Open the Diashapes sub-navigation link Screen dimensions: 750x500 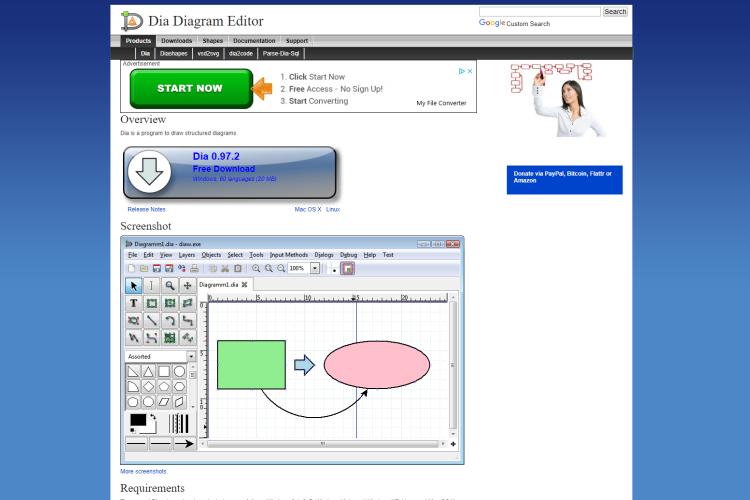point(174,54)
